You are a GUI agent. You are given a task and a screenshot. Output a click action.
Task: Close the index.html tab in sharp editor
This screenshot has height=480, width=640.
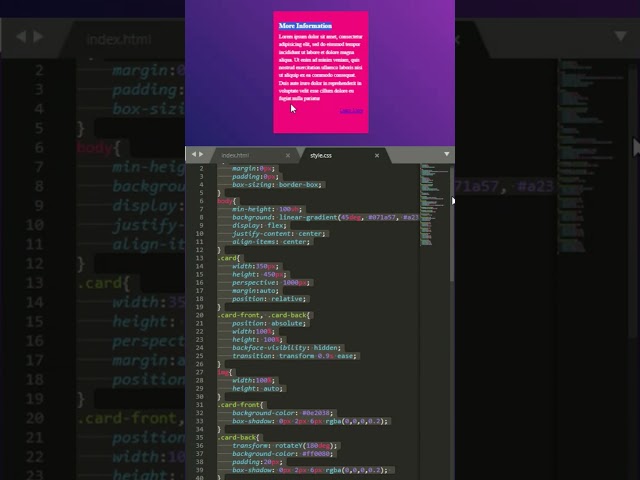point(288,155)
